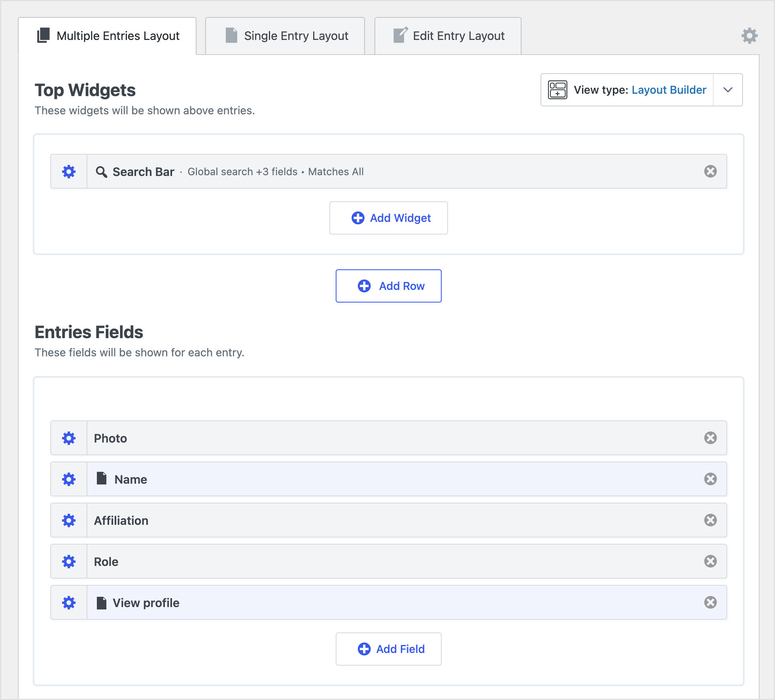Click the Layout Builder link
Screen dimensions: 775x700
tap(669, 90)
